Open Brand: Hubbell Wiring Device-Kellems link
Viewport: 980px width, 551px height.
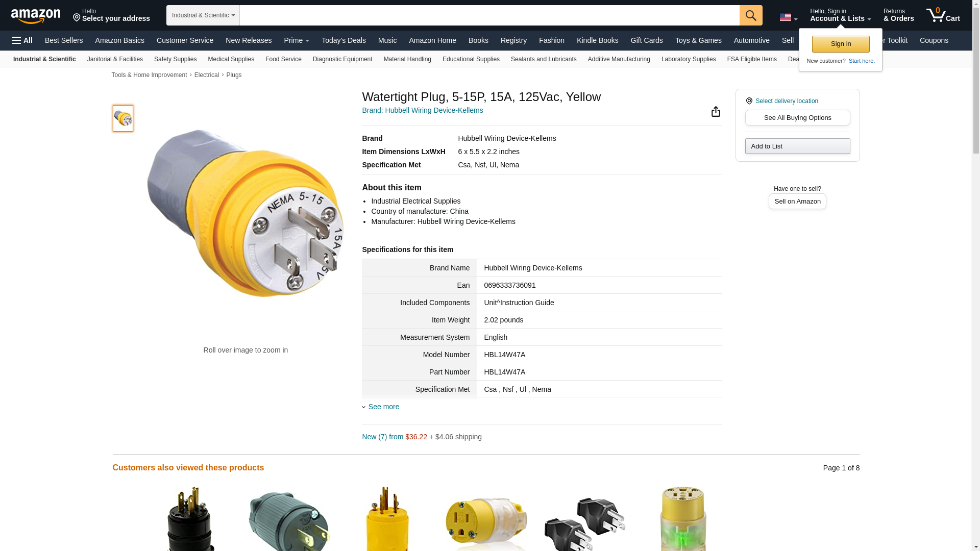(x=422, y=110)
